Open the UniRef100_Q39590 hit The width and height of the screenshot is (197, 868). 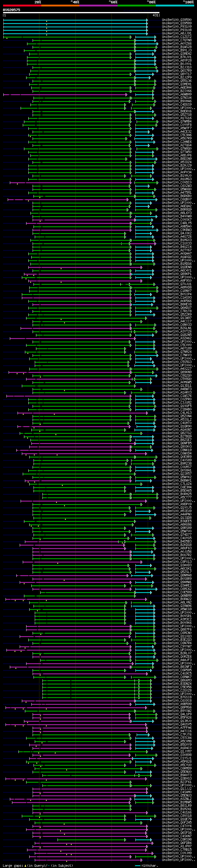click(x=177, y=20)
